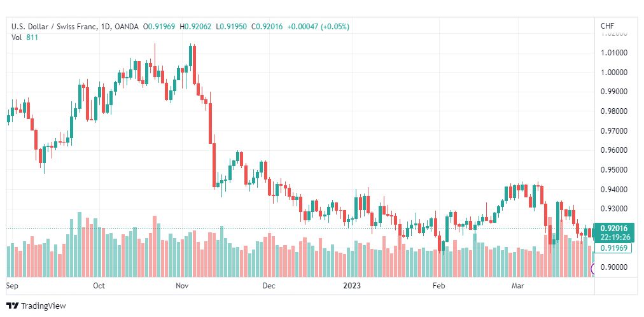This screenshot has width=644, height=317.
Task: Click the Sep label on time axis
Action: coord(12,285)
